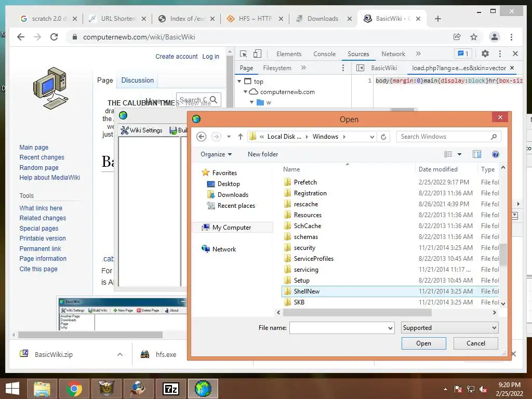Open a new Chrome tab
The width and height of the screenshot is (532, 399).
click(437, 19)
